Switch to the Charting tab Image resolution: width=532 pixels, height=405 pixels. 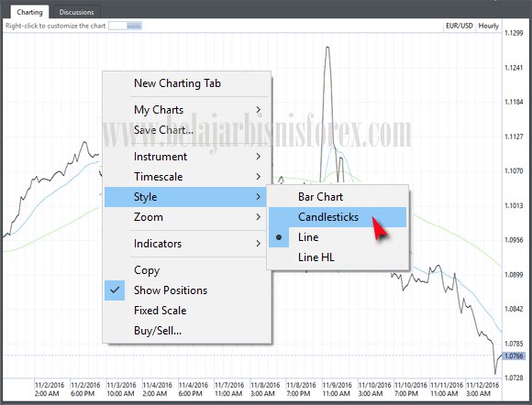tap(29, 12)
